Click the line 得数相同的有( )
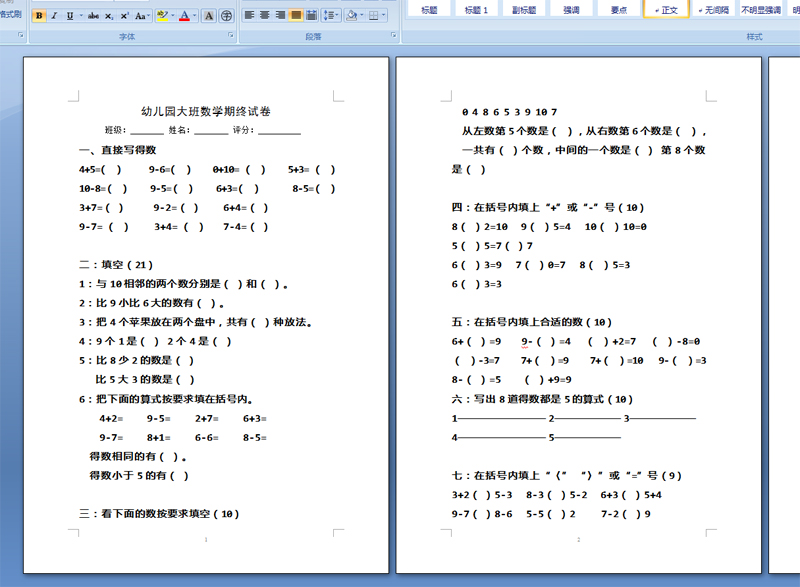800x587 pixels. pos(138,456)
